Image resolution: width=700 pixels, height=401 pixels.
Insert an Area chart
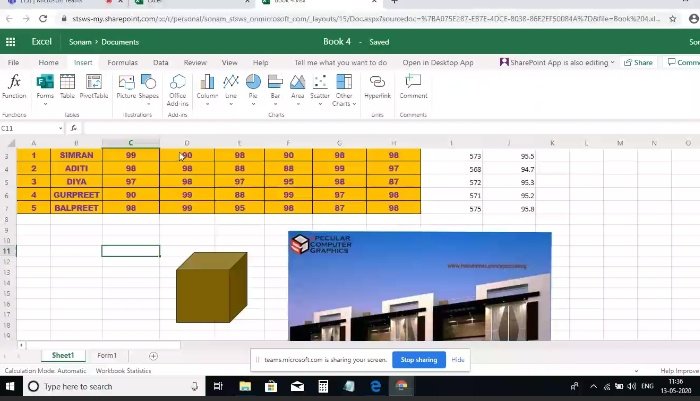297,87
